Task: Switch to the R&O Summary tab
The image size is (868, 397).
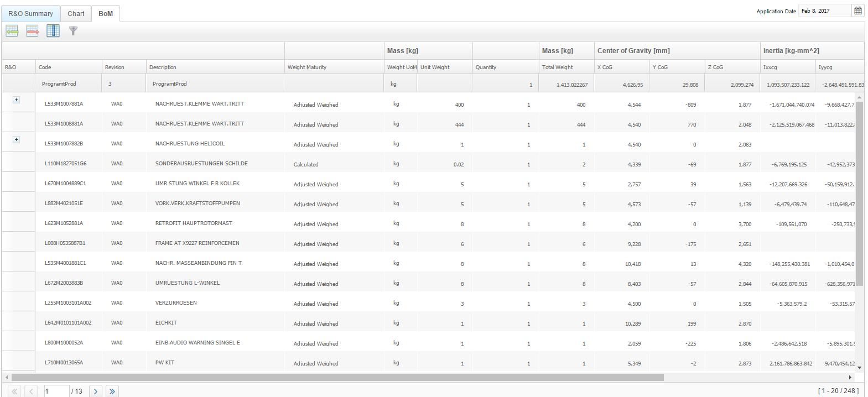Action: click(x=30, y=13)
